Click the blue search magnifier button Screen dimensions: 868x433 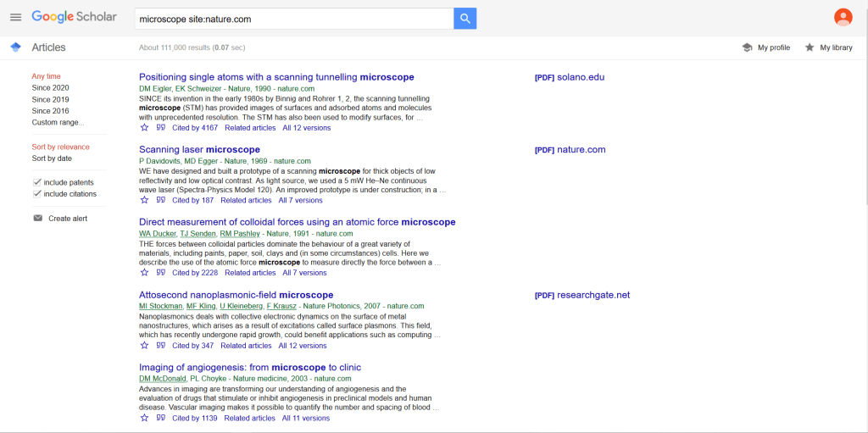465,18
